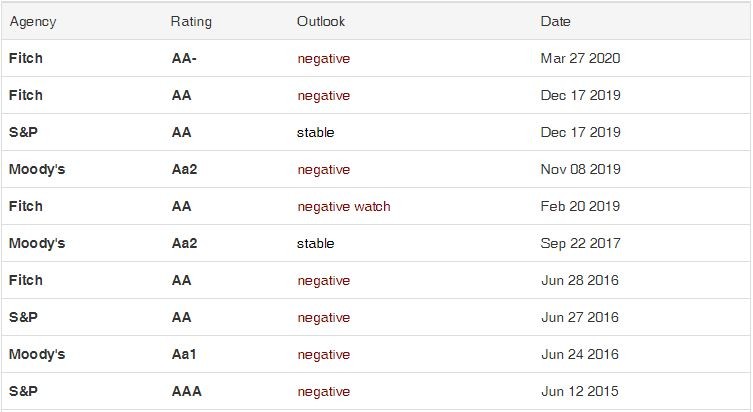Click the Agency column header
Viewport: 753px width, 412px height.
click(x=33, y=21)
